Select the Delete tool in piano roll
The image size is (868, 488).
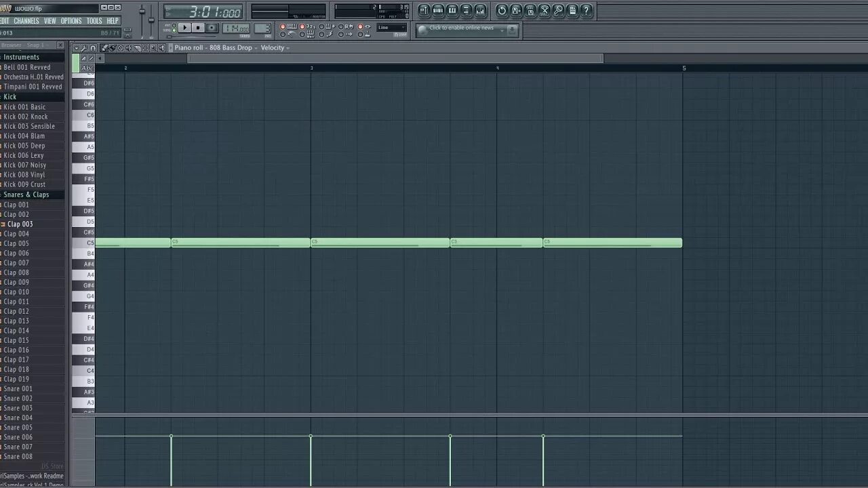pyautogui.click(x=120, y=48)
